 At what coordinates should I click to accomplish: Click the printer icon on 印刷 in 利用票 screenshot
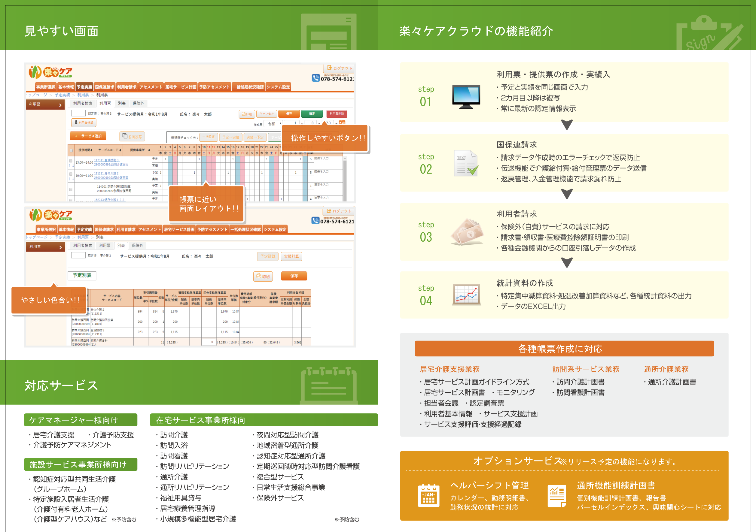click(244, 114)
